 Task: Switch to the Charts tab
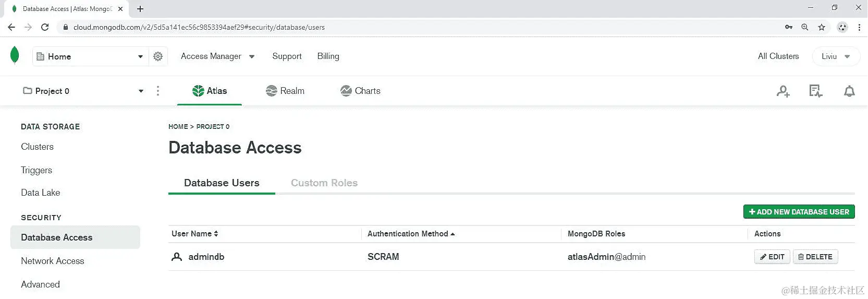[360, 91]
